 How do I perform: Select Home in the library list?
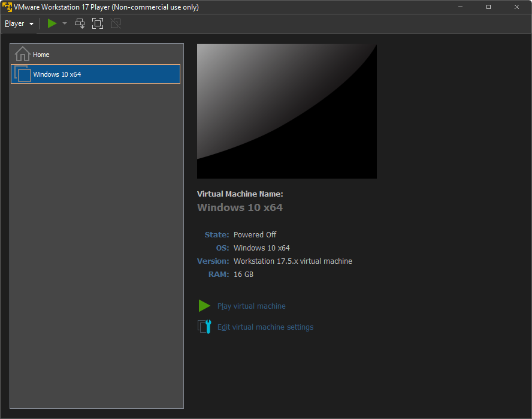(96, 55)
